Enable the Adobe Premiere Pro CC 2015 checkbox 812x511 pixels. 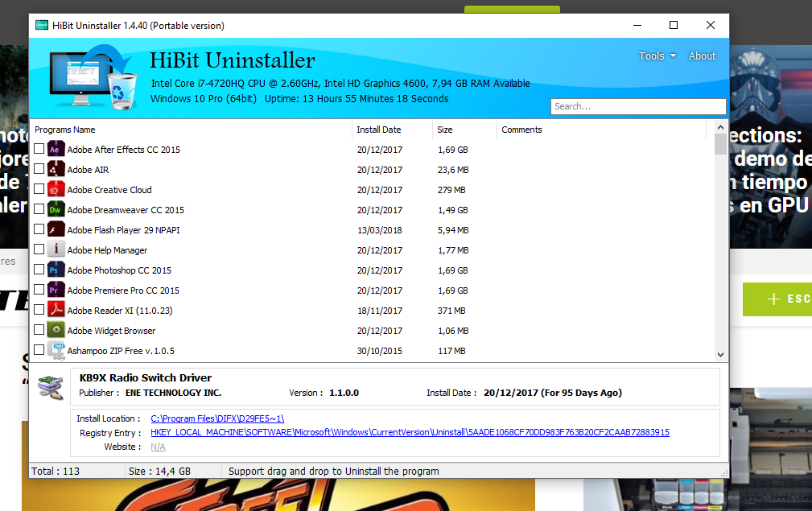coord(39,290)
